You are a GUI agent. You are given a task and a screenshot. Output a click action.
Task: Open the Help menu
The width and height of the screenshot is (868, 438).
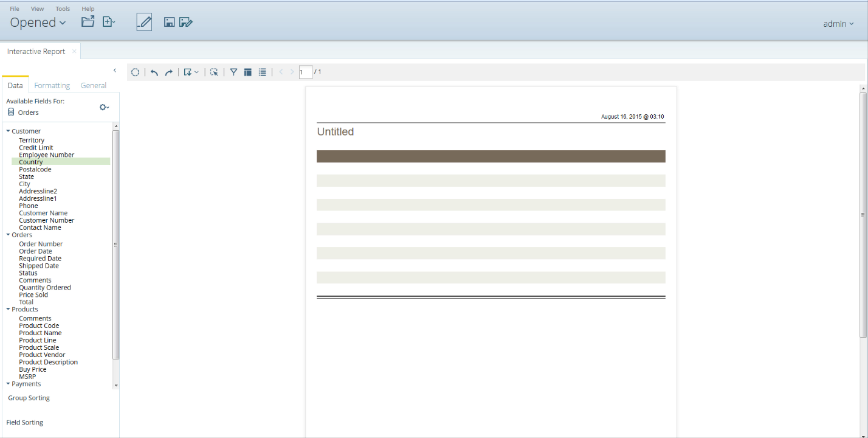(x=88, y=9)
